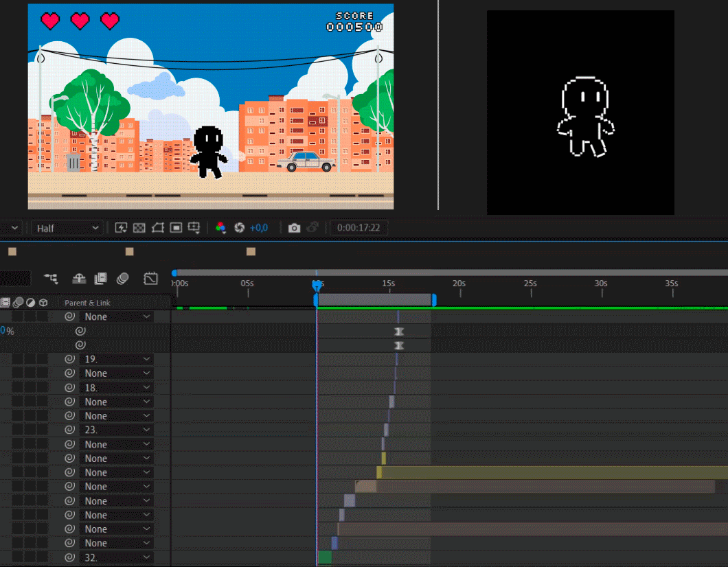Enable frame blending for the timeline
The height and width of the screenshot is (567, 728).
(101, 278)
